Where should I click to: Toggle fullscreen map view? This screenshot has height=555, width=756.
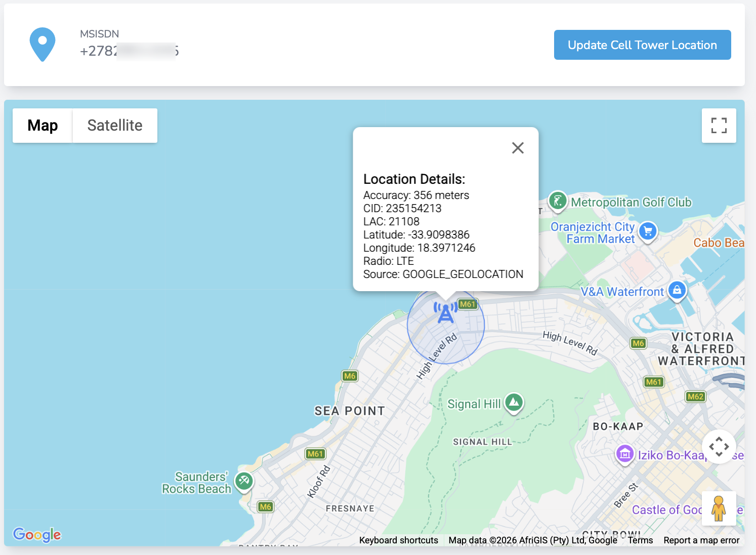(719, 126)
